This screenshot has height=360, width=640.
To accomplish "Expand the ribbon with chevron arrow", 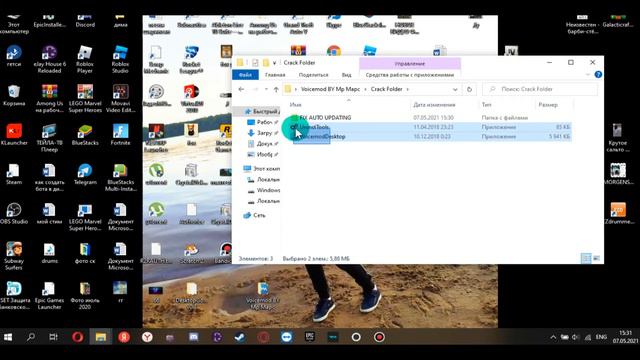I will 588,75.
